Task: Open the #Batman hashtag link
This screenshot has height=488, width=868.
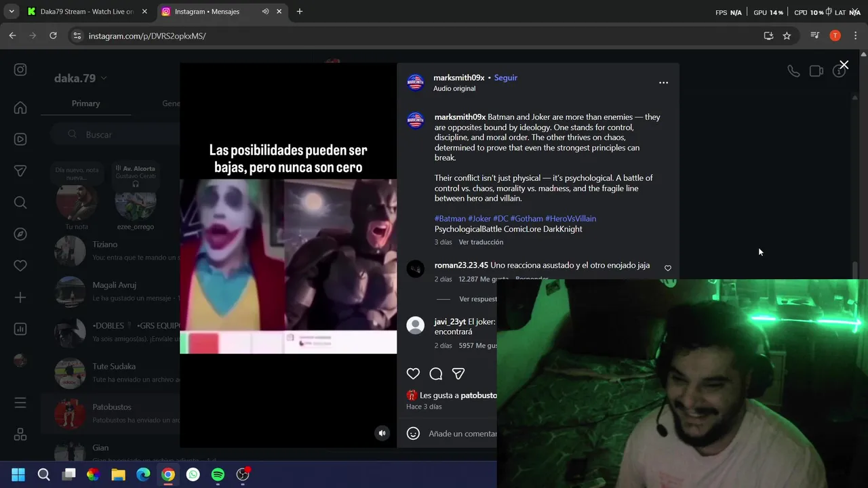Action: click(x=450, y=218)
